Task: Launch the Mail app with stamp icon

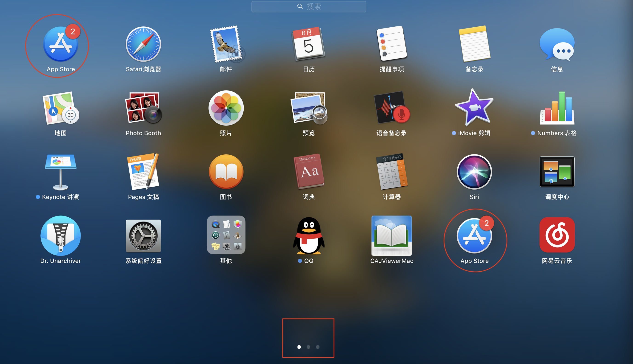Action: (226, 44)
